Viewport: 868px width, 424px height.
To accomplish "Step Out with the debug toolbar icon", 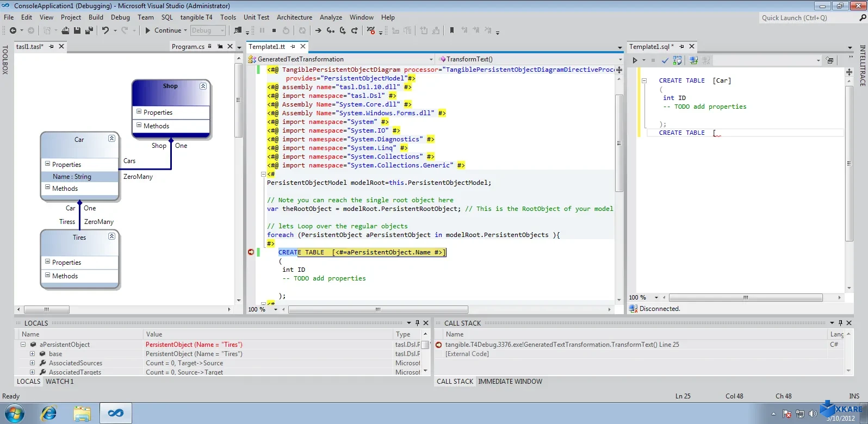I will (355, 30).
